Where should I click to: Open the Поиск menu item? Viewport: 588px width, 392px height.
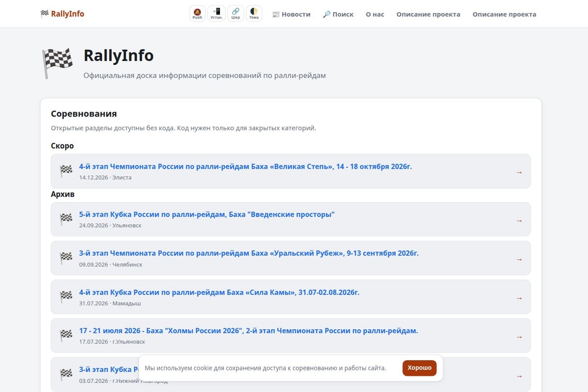pyautogui.click(x=338, y=14)
